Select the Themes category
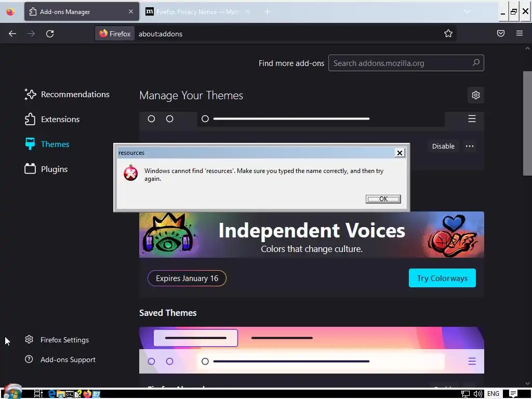Image resolution: width=532 pixels, height=399 pixels. pos(47,144)
